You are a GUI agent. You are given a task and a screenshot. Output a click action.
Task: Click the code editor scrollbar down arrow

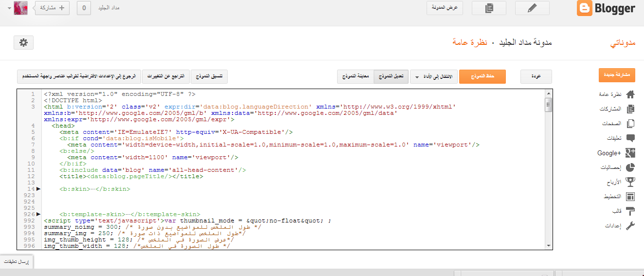(x=548, y=246)
